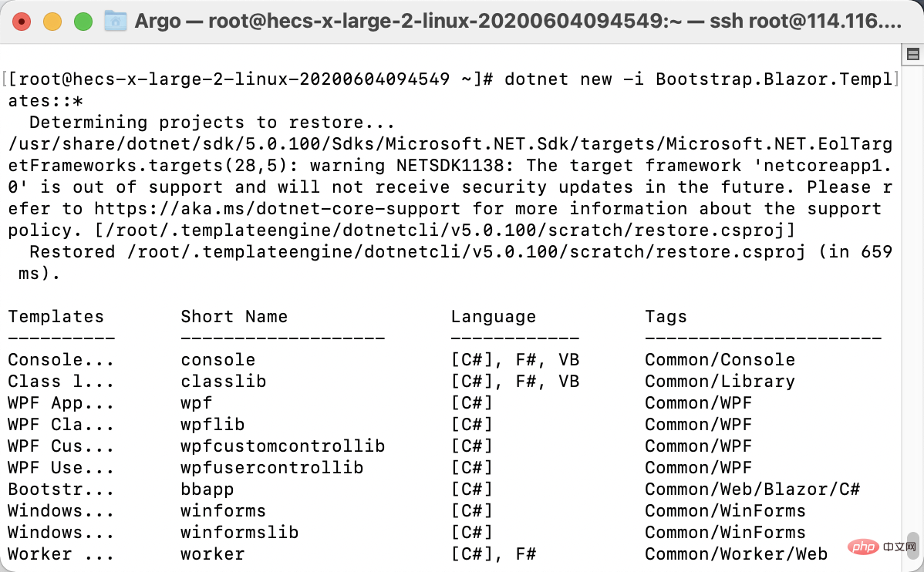
Task: Click the 'Templates' column header
Action: click(56, 317)
